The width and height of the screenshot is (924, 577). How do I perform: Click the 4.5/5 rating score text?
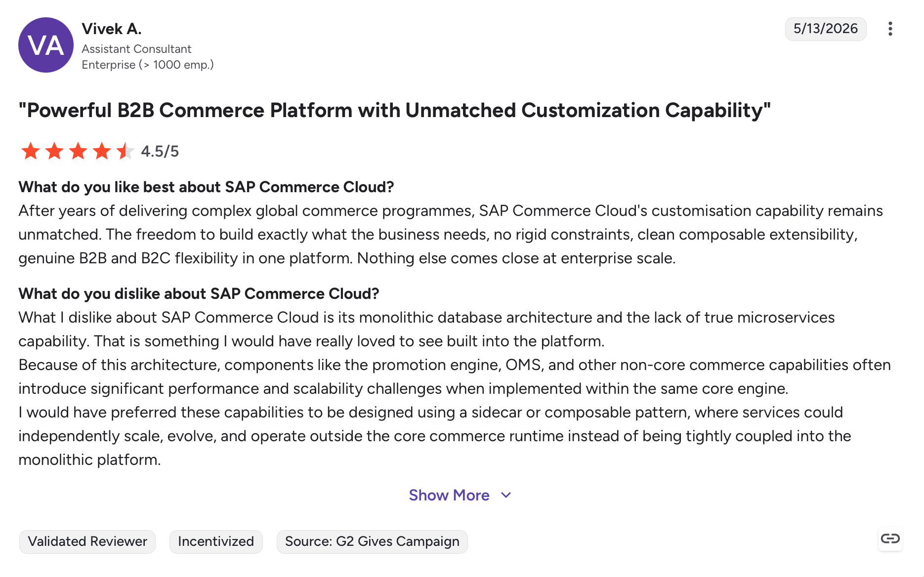click(160, 151)
